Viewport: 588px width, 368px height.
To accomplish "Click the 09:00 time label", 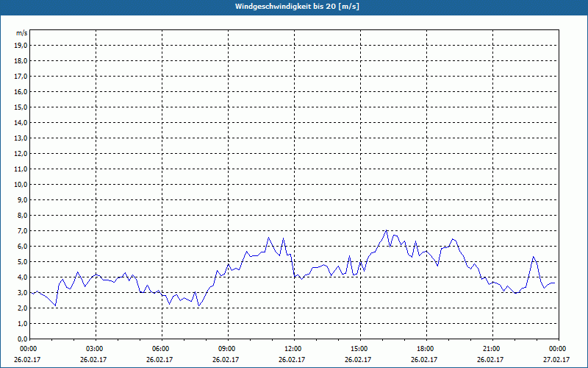I will pyautogui.click(x=226, y=349).
